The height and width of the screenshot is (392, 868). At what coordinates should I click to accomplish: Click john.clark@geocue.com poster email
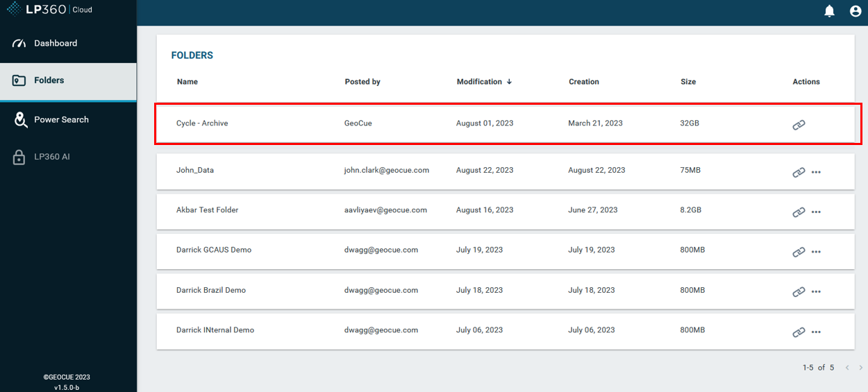pyautogui.click(x=387, y=170)
